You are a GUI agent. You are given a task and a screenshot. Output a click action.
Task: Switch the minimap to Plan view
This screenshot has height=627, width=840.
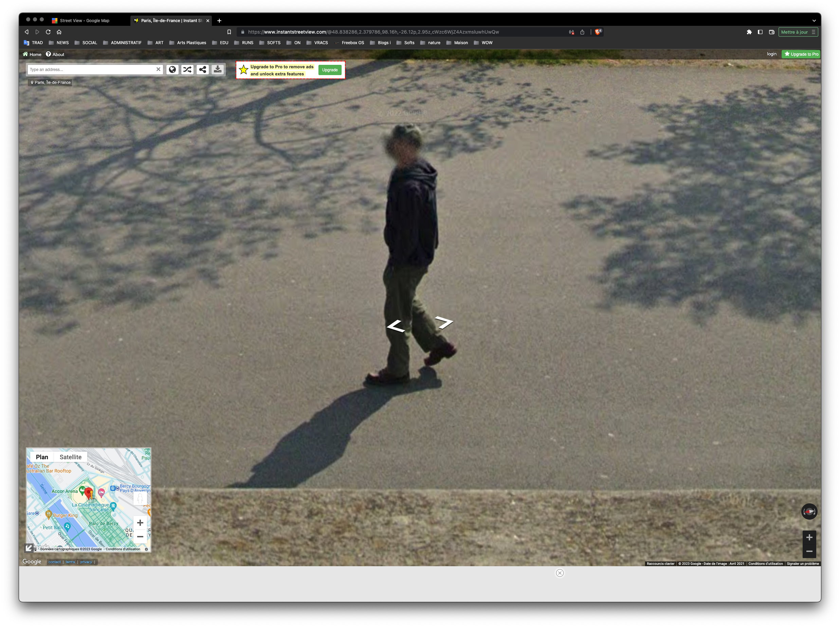point(42,457)
